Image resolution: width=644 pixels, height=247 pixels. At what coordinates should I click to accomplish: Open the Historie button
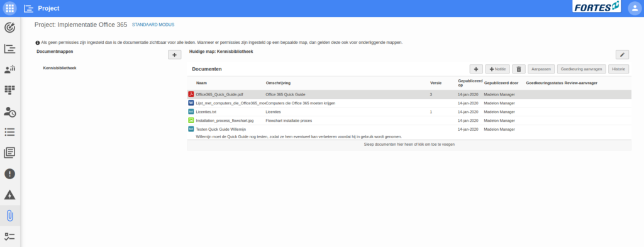pyautogui.click(x=619, y=69)
